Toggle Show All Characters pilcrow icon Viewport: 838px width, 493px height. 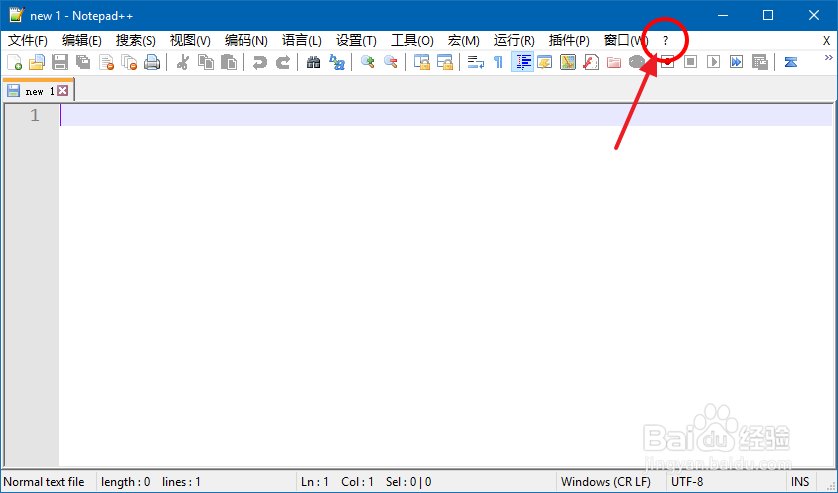[x=499, y=63]
